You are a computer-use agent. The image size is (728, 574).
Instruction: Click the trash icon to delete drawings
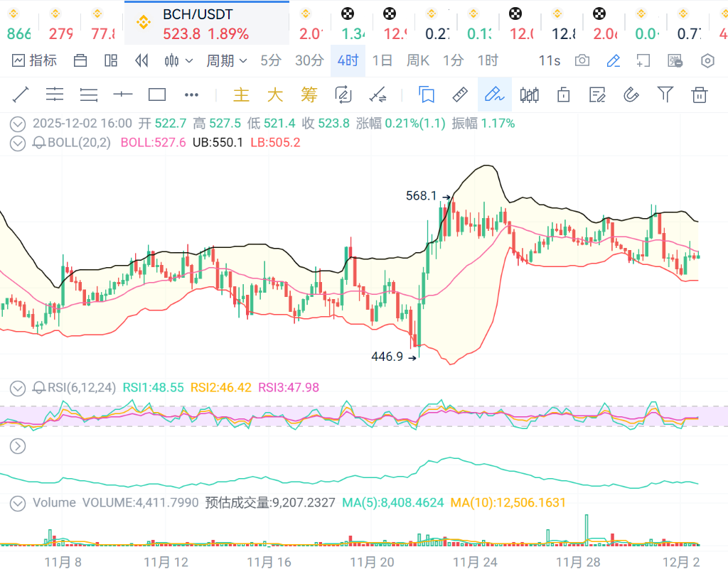700,94
